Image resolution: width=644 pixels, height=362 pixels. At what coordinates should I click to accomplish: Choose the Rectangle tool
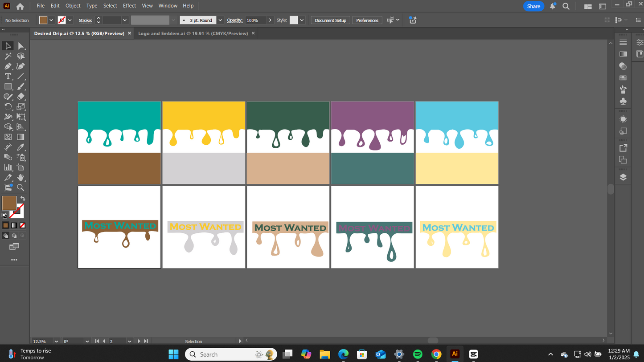(x=8, y=86)
